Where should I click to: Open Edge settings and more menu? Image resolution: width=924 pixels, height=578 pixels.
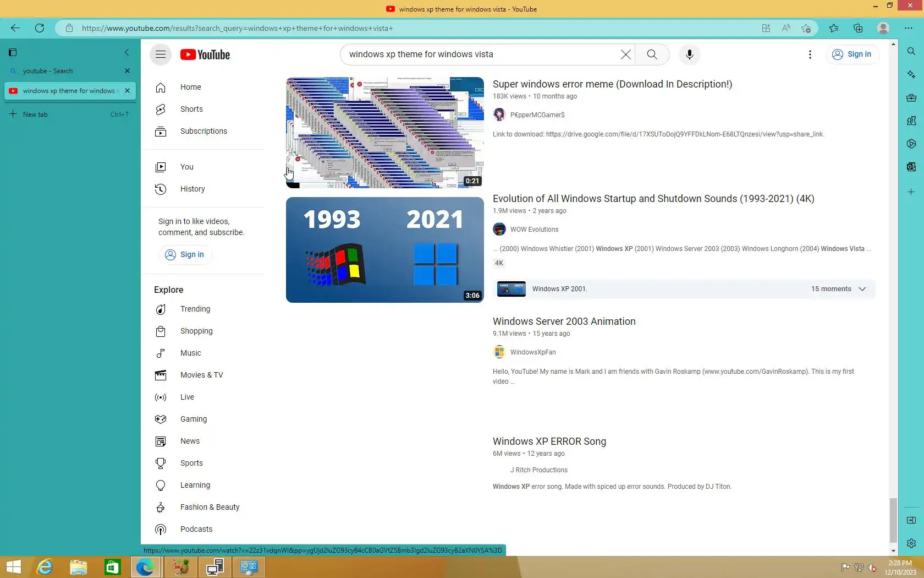point(909,28)
